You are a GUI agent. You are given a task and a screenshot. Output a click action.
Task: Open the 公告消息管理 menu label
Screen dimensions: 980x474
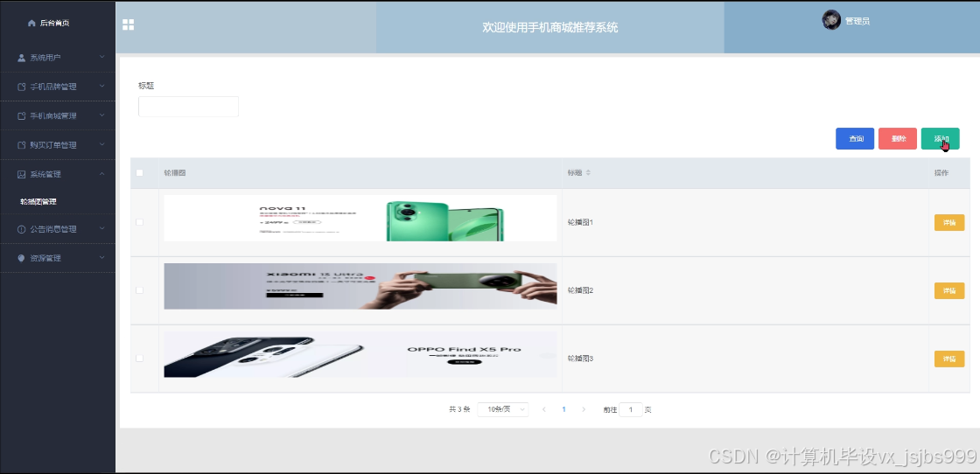pos(53,229)
